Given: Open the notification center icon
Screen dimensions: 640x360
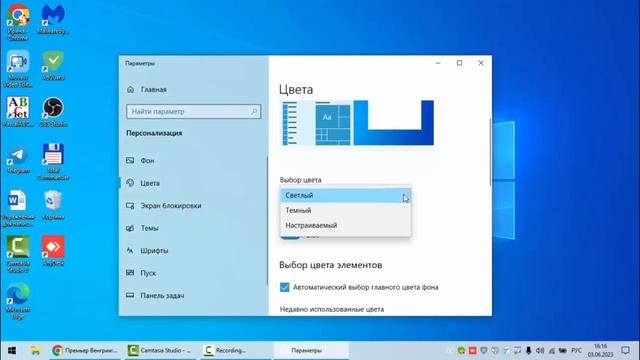Looking at the screenshot, I should coord(625,350).
